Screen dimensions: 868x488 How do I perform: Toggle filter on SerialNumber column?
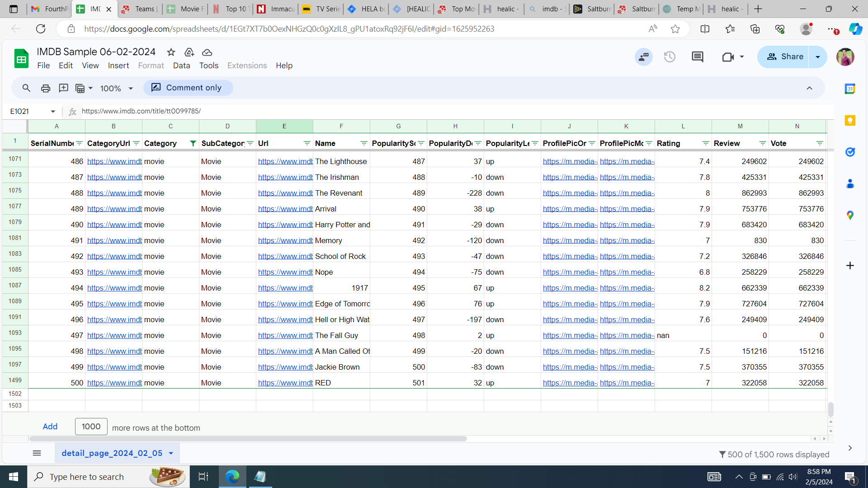tap(79, 143)
